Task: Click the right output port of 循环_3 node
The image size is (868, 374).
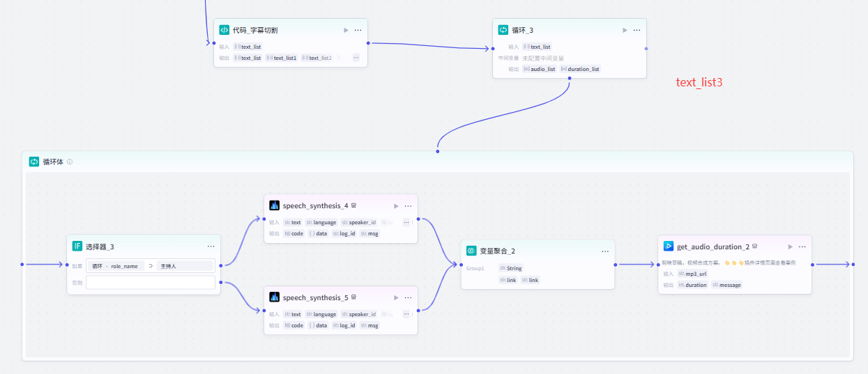Action: (x=646, y=49)
